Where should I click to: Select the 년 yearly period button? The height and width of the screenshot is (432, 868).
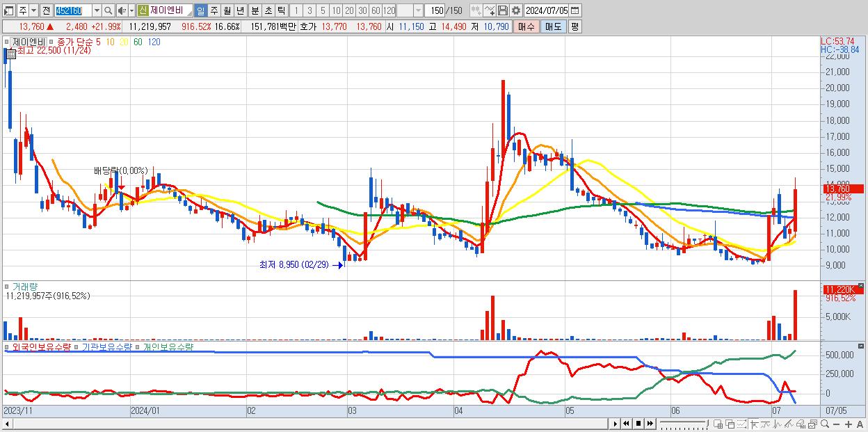(240, 10)
